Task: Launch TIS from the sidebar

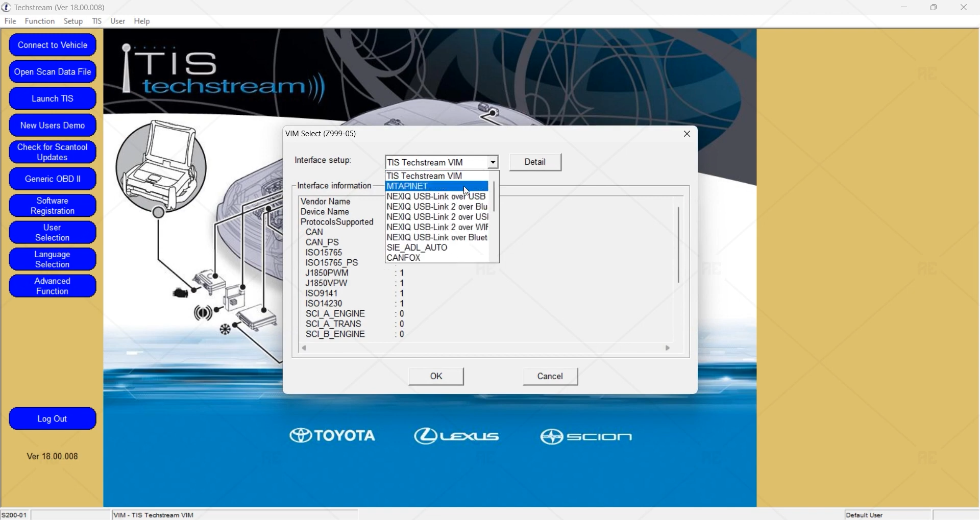Action: coord(52,98)
